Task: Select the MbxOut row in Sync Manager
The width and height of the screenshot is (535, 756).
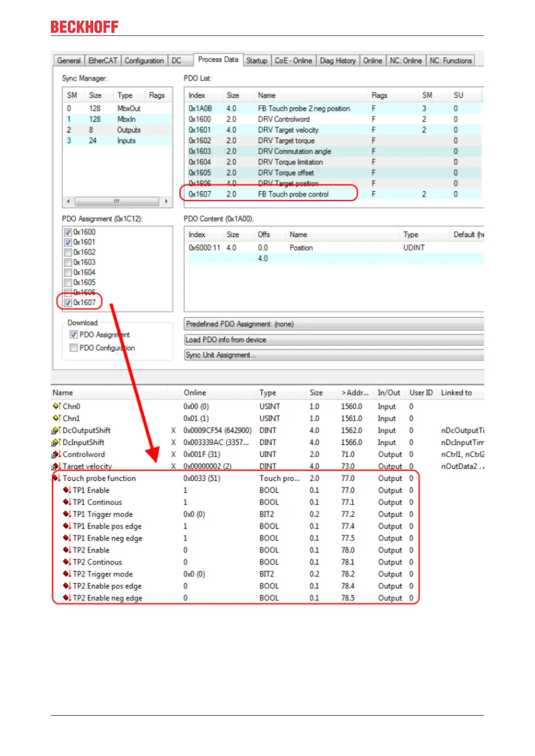Action: [x=117, y=109]
